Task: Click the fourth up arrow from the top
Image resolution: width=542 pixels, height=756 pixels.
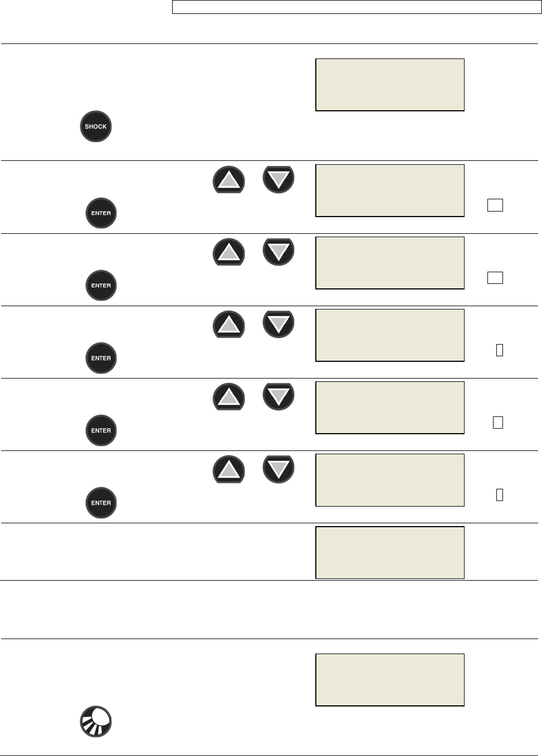Action: point(228,396)
